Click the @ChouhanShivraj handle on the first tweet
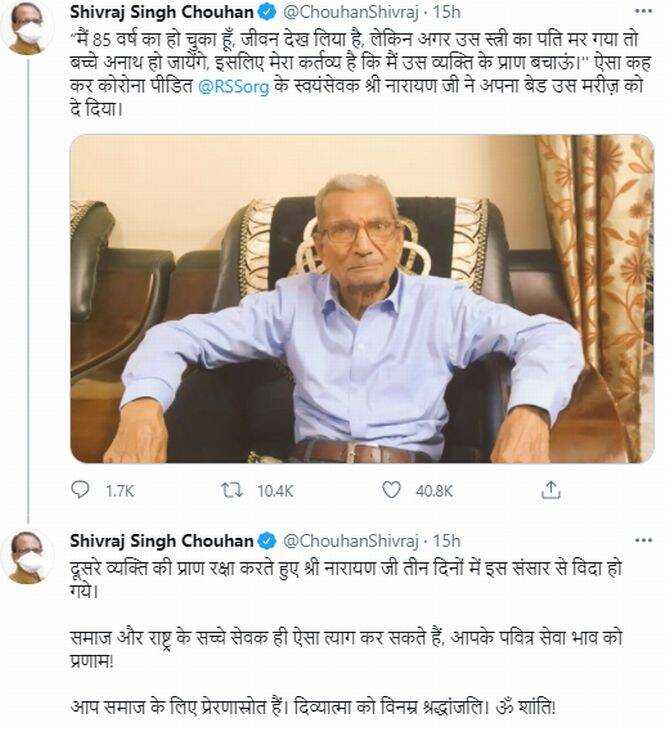Viewport: 670px width, 732px height. [x=350, y=14]
